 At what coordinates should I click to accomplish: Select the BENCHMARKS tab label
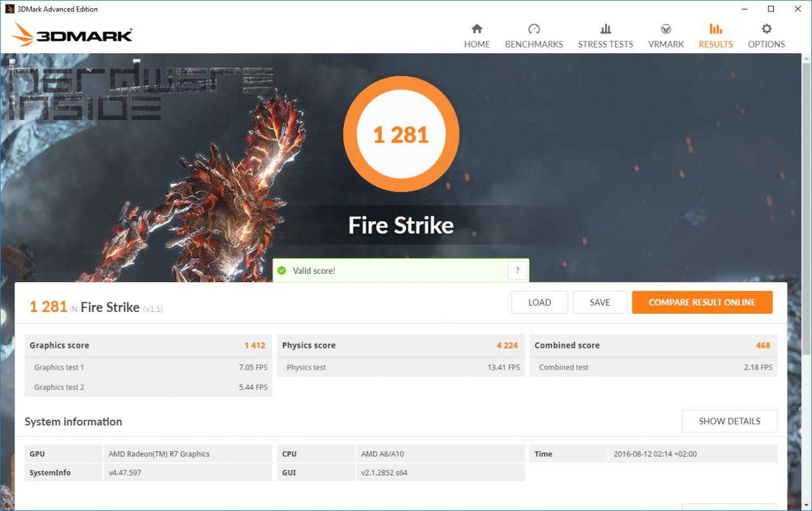tap(534, 44)
